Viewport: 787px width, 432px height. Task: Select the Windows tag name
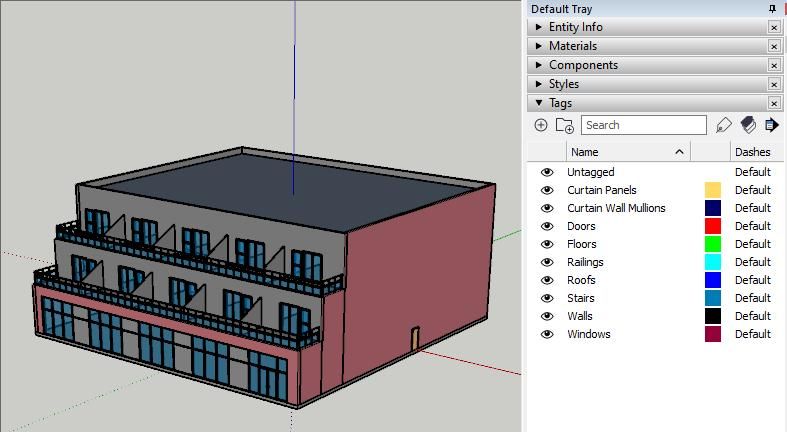589,334
